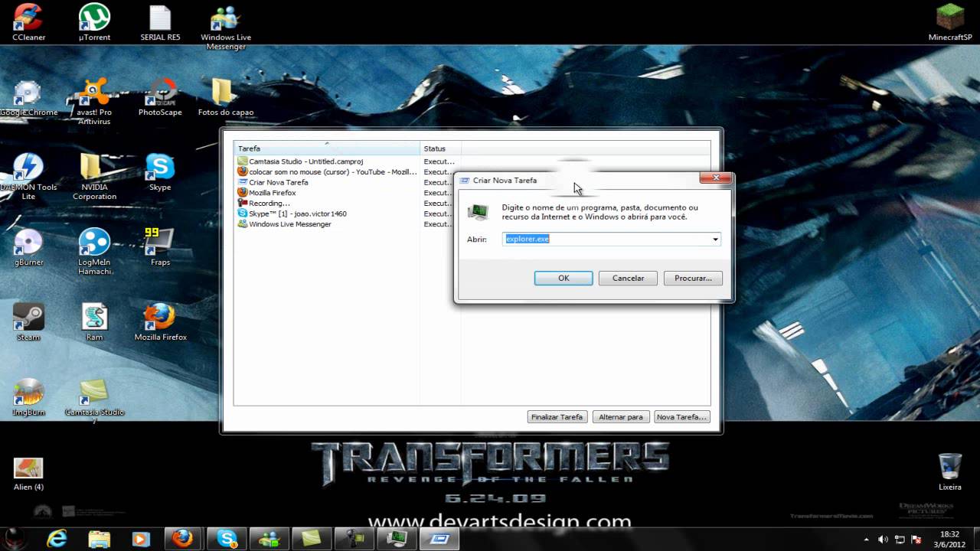Close the Criar Nova Tarefa dialog
This screenshot has width=980, height=551.
716,178
